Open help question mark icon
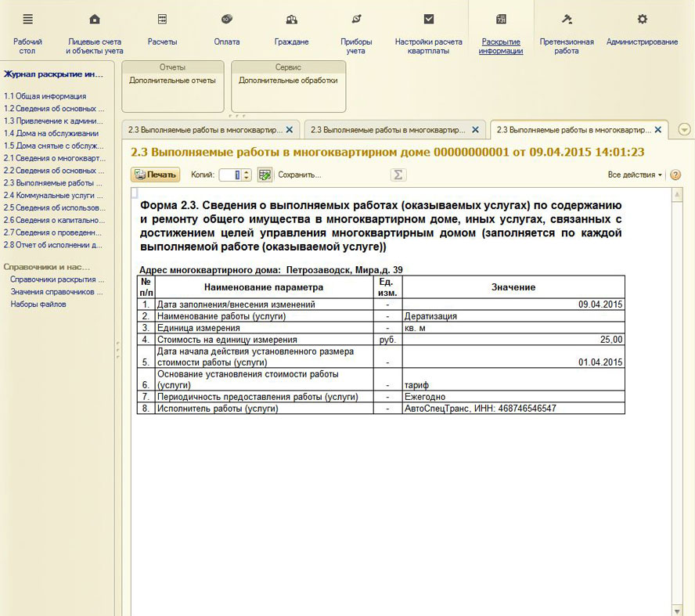 coord(675,175)
